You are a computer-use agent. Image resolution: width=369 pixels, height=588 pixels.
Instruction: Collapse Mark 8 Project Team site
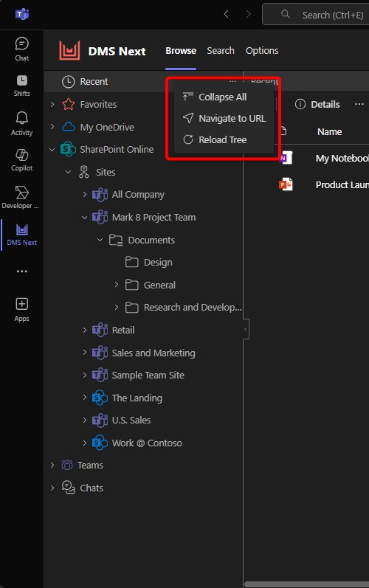point(85,218)
